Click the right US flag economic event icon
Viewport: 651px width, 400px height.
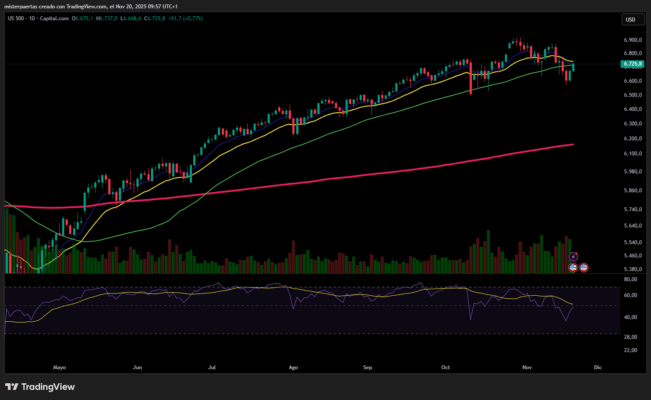(584, 267)
